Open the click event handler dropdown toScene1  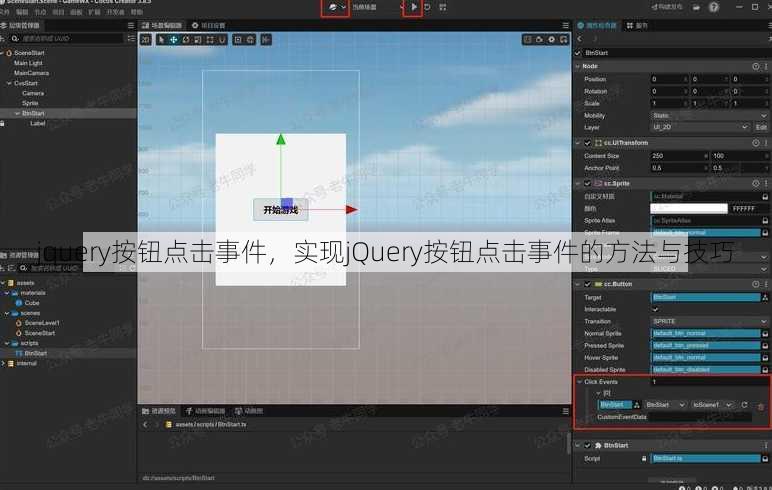712,405
